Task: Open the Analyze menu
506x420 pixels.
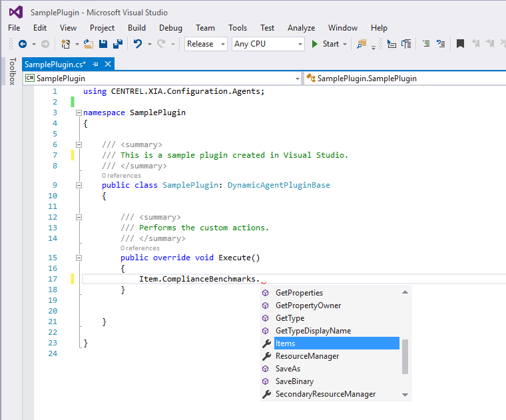Action: 301,28
